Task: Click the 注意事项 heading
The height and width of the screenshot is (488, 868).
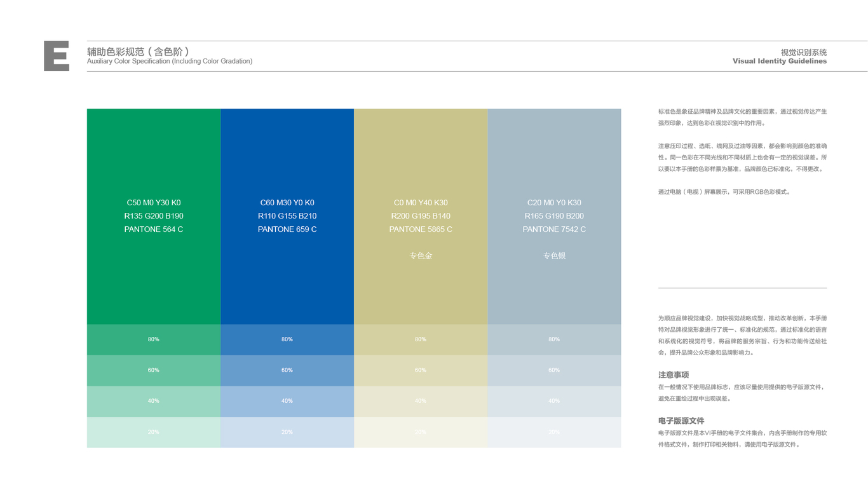Action: (674, 376)
